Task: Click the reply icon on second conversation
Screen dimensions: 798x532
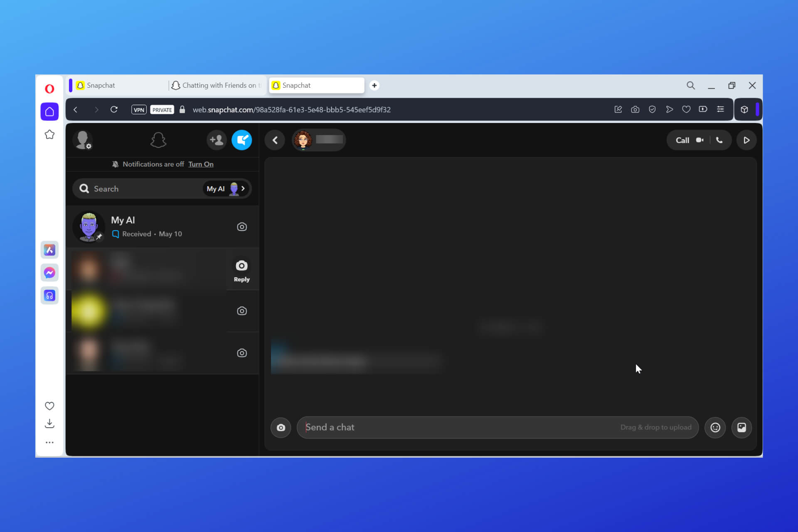Action: tap(241, 266)
